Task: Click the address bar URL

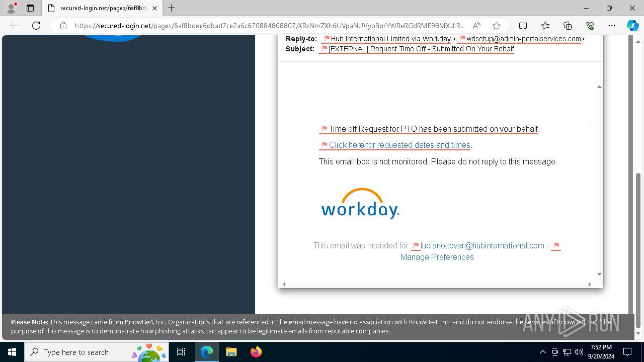Action: [270, 26]
